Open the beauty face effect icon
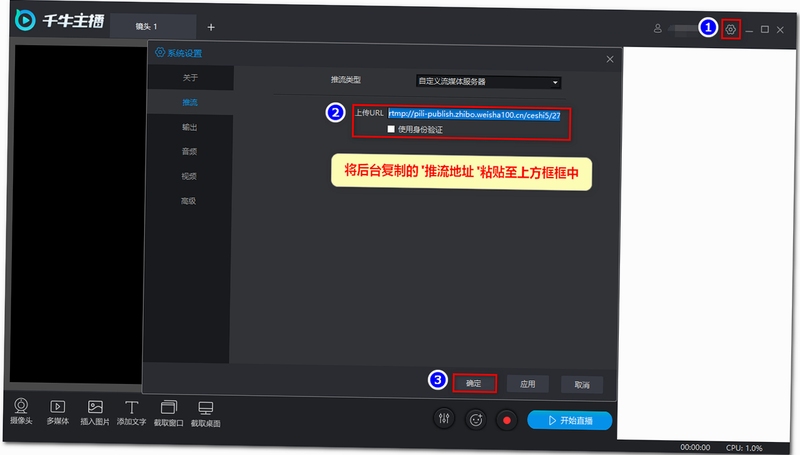Screen dimensions: 800x455 click(x=476, y=420)
